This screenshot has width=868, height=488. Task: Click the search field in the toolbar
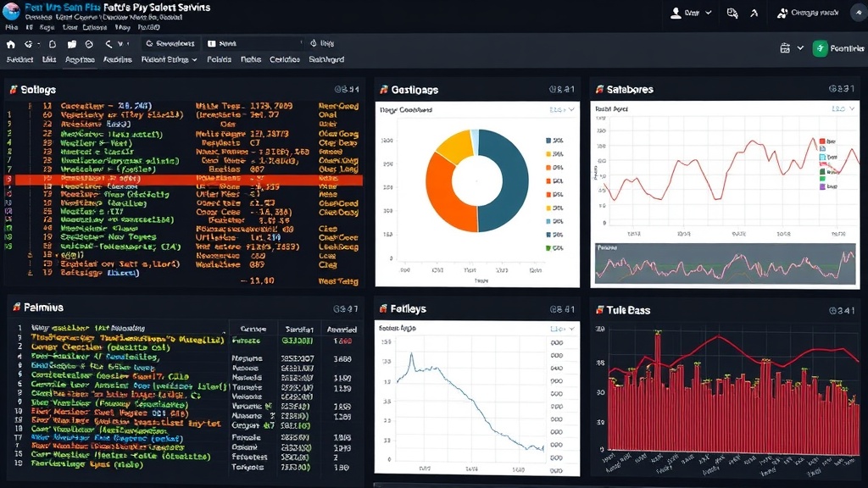(170, 43)
